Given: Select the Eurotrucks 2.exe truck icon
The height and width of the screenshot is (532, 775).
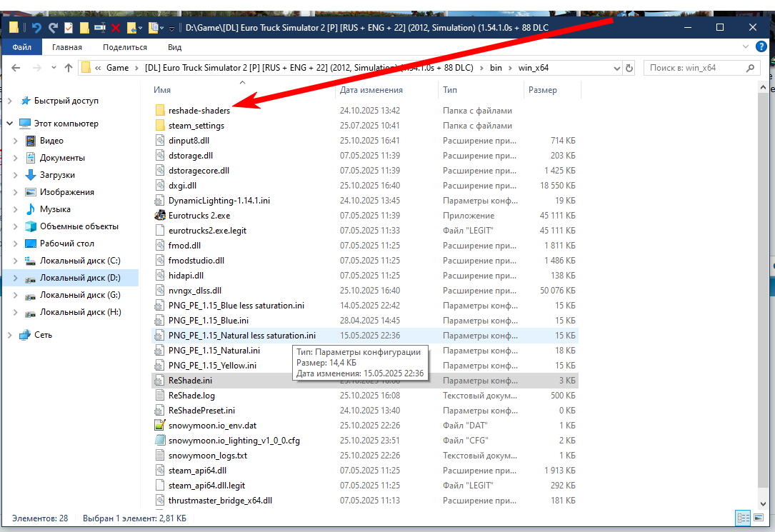Looking at the screenshot, I should click(x=160, y=216).
